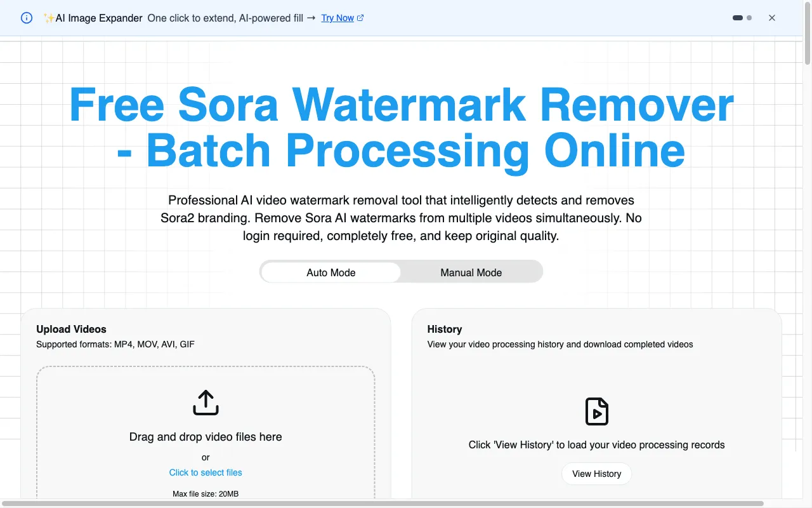Image resolution: width=812 pixels, height=508 pixels.
Task: Click the History panel heading
Action: pos(445,329)
